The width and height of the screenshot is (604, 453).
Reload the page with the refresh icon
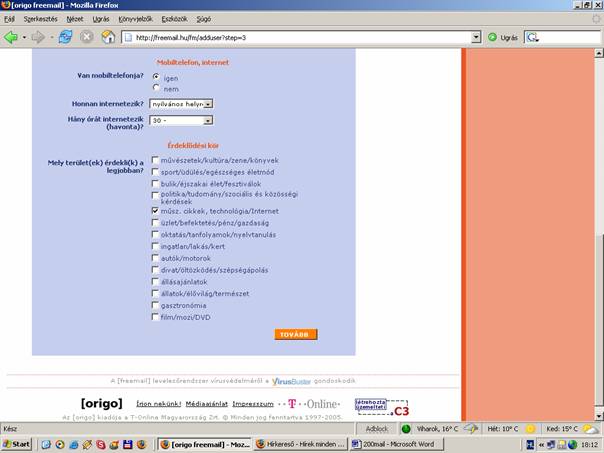[65, 37]
